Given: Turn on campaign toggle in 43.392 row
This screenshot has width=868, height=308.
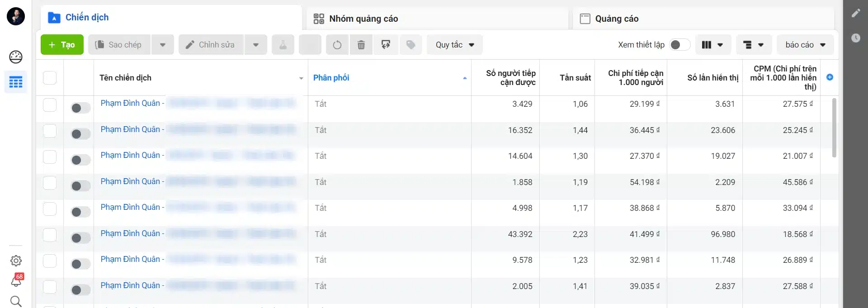Looking at the screenshot, I should tap(81, 238).
